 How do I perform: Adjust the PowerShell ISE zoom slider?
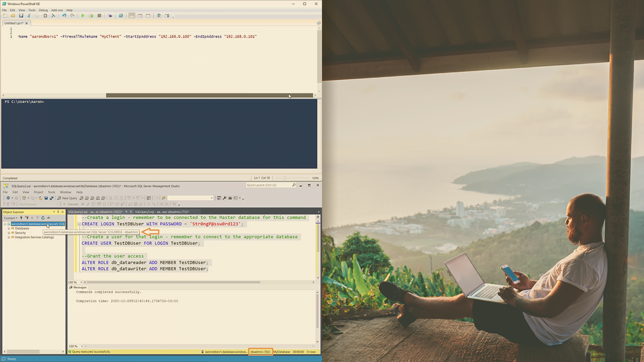click(284, 178)
